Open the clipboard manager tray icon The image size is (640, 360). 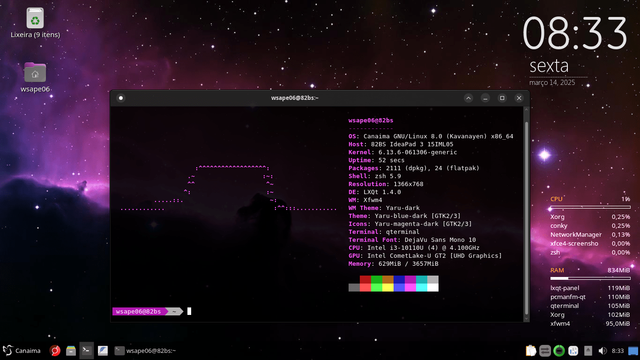pos(531,351)
